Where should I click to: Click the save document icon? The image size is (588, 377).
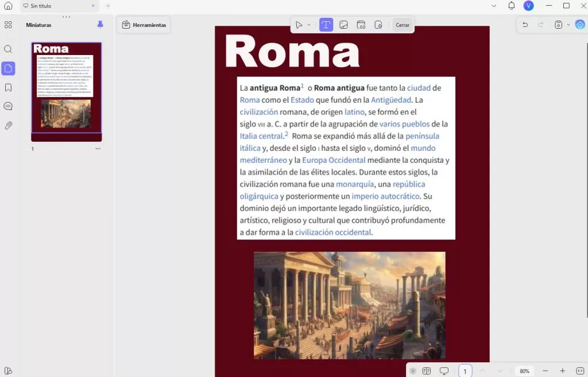click(558, 25)
